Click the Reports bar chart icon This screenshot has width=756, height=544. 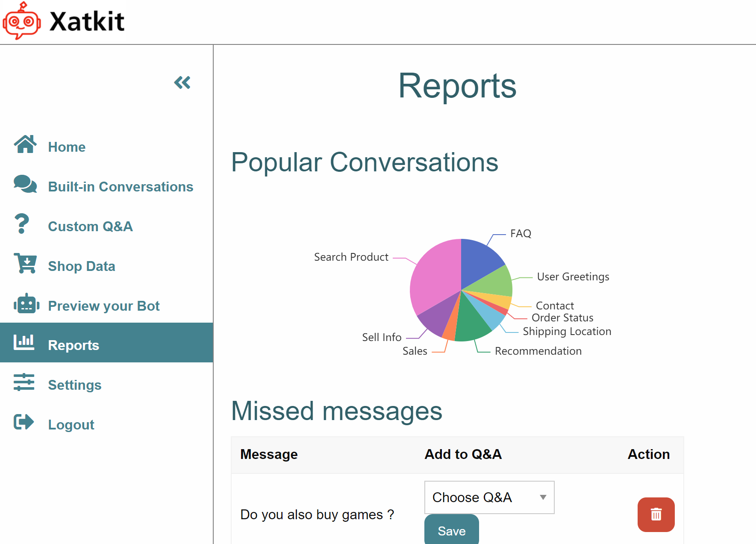click(x=24, y=342)
